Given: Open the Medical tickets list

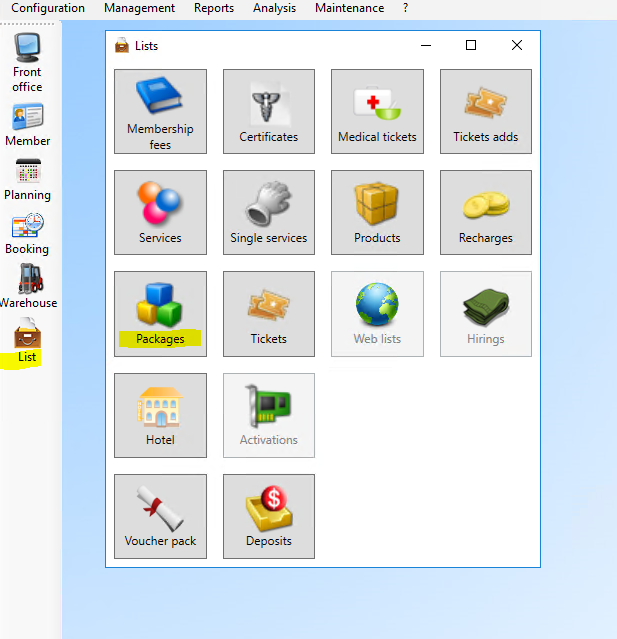Looking at the screenshot, I should coord(377,111).
